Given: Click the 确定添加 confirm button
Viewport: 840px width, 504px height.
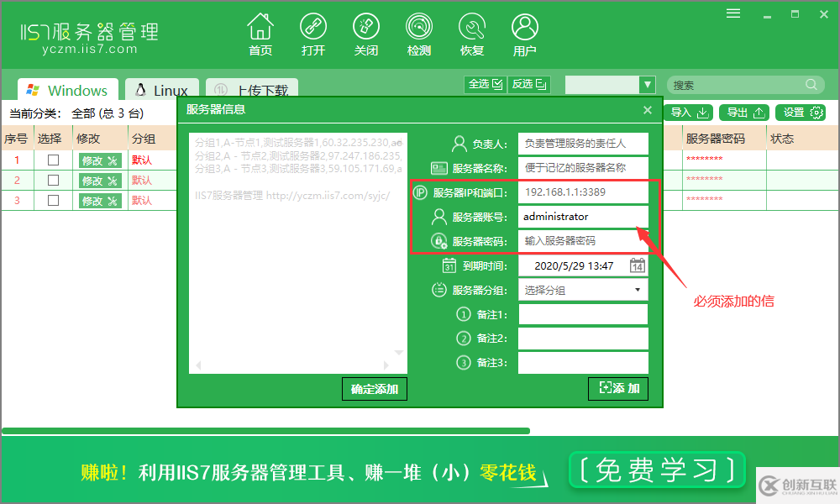Looking at the screenshot, I should pyautogui.click(x=374, y=389).
